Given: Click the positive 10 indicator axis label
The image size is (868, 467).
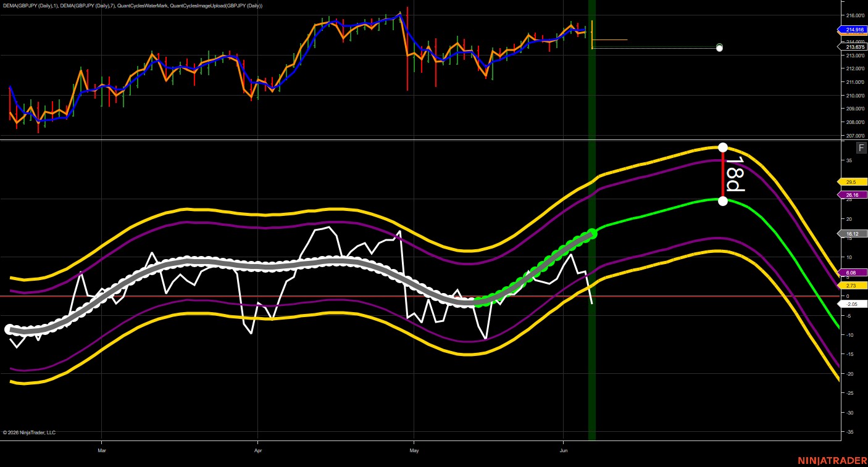Looking at the screenshot, I should point(849,257).
